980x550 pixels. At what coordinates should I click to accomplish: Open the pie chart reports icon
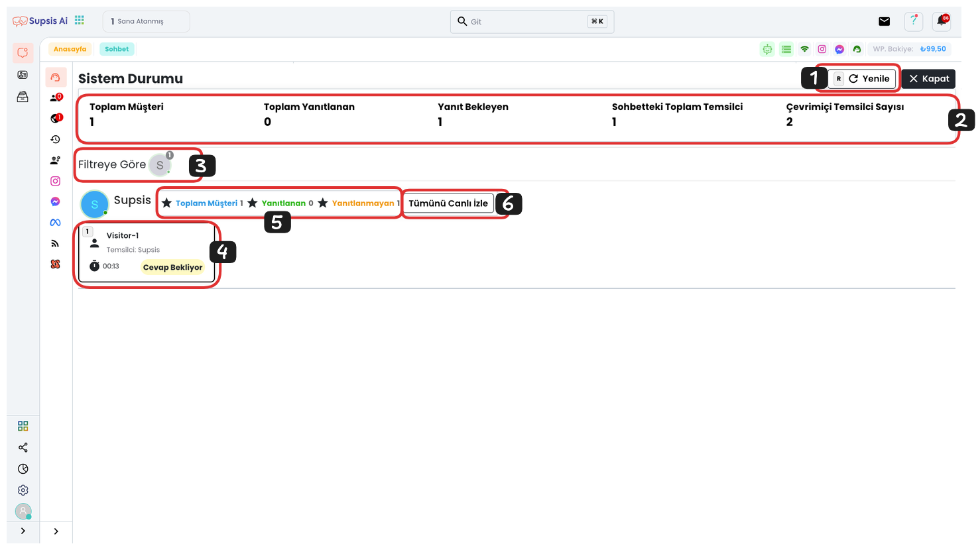coord(23,468)
